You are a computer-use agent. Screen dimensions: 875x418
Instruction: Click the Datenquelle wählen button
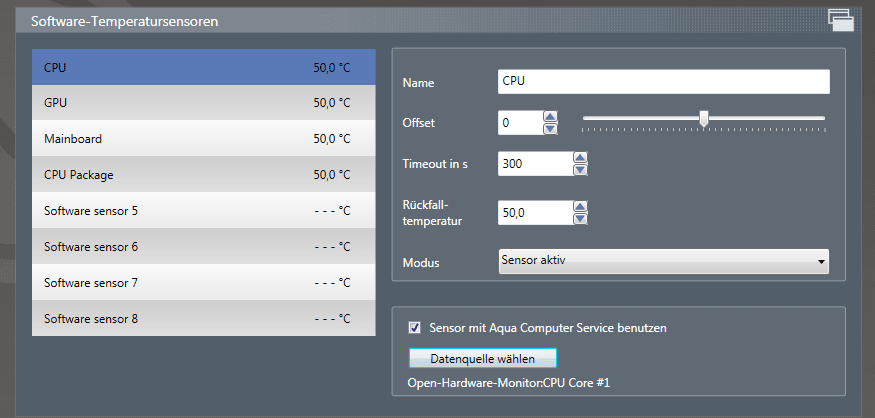[x=482, y=358]
